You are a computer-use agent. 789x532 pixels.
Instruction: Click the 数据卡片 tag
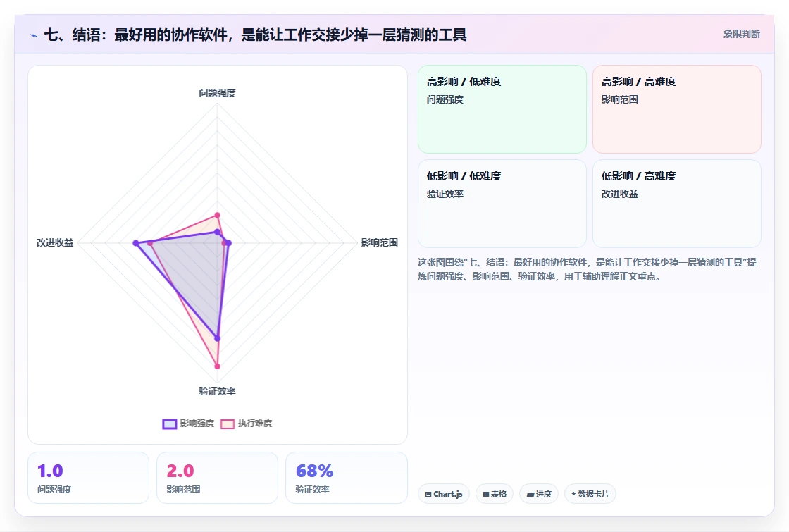tap(590, 494)
